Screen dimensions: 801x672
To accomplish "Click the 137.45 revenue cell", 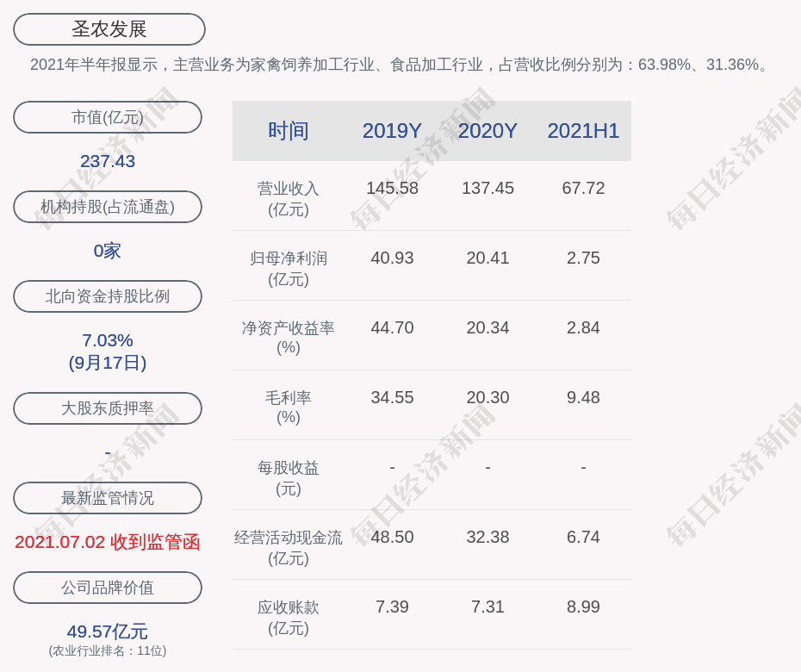I will click(487, 188).
